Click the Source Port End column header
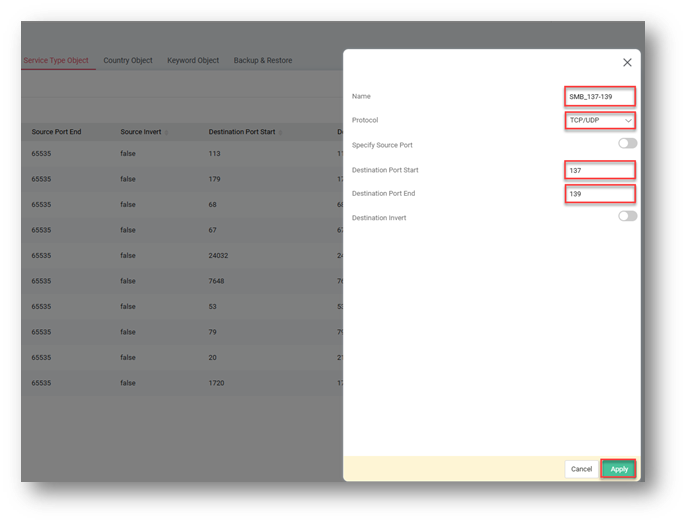Viewport: 687px width, 524px height. point(56,132)
